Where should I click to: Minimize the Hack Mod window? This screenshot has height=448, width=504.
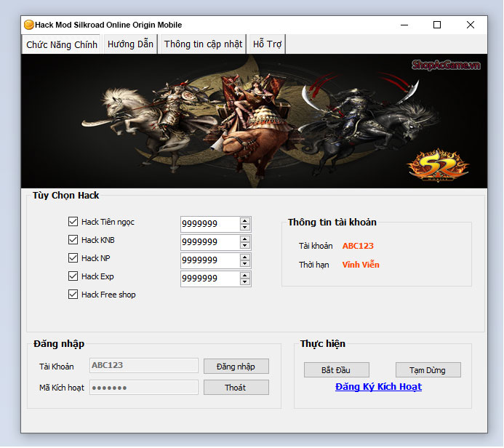(x=404, y=25)
